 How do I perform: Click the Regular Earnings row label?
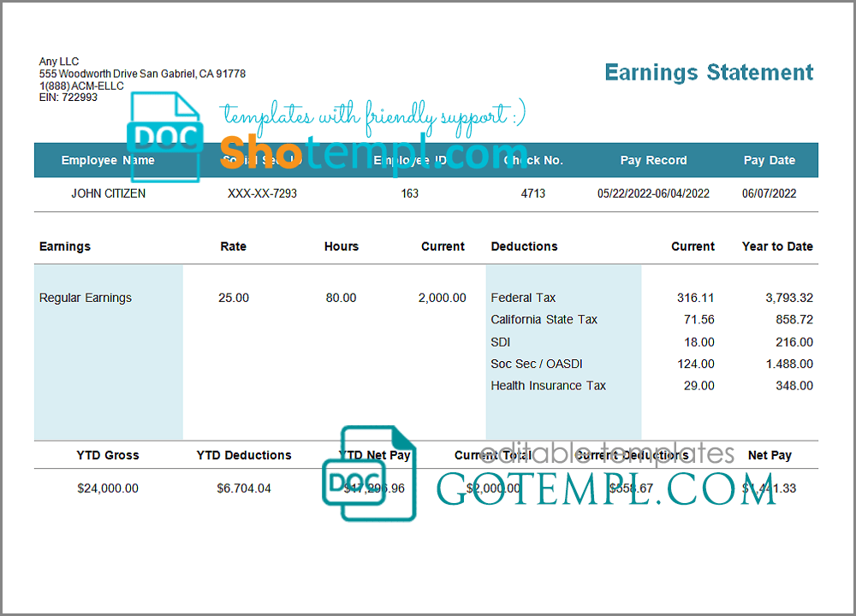pyautogui.click(x=86, y=298)
